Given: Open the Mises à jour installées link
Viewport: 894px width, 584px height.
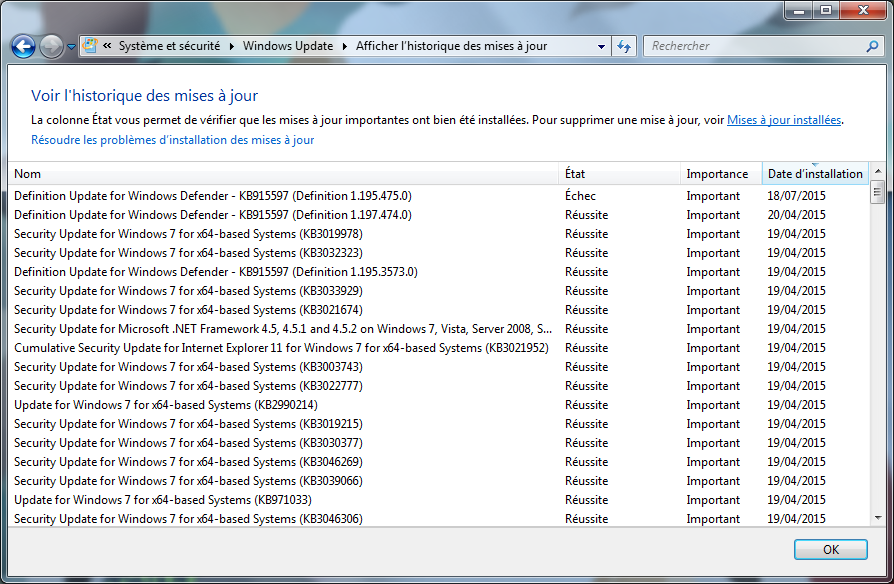Looking at the screenshot, I should pyautogui.click(x=784, y=120).
